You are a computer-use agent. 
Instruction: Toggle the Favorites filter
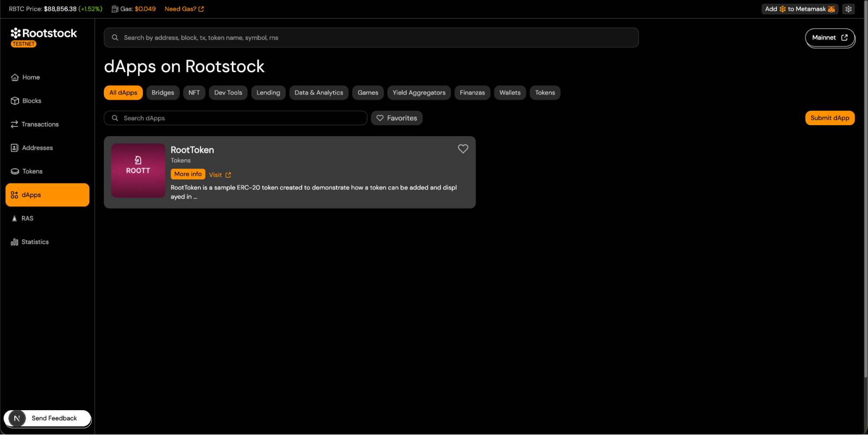coord(396,118)
